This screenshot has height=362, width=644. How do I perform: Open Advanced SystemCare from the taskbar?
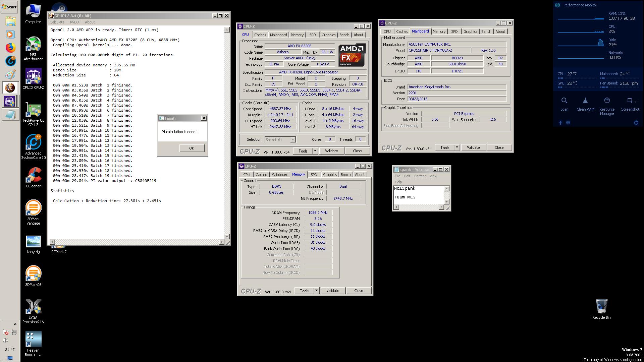(x=10, y=61)
